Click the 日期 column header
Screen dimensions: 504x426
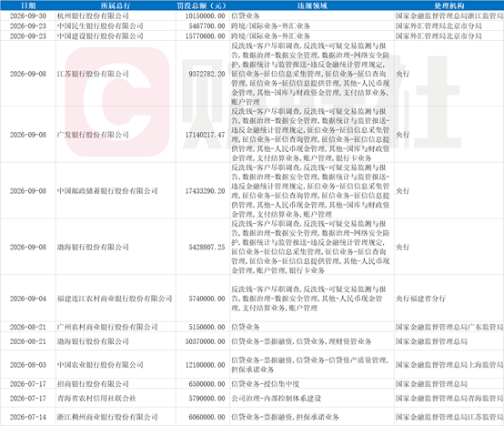click(28, 5)
